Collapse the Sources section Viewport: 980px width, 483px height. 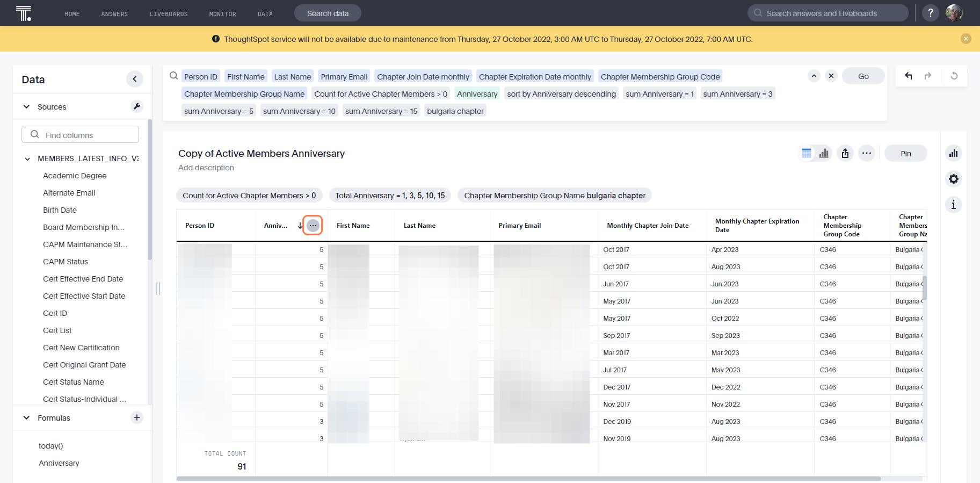point(26,106)
